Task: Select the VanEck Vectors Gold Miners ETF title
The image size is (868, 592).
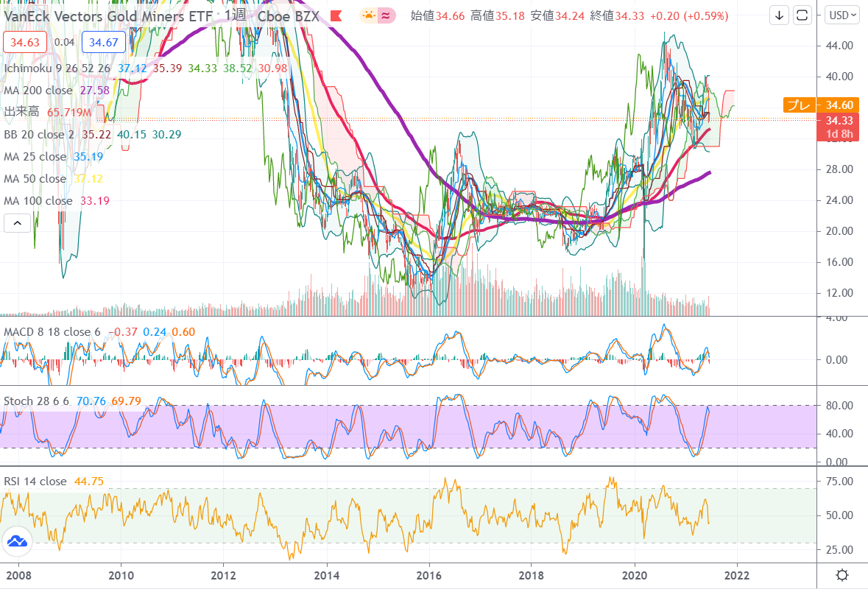Action: (x=108, y=16)
